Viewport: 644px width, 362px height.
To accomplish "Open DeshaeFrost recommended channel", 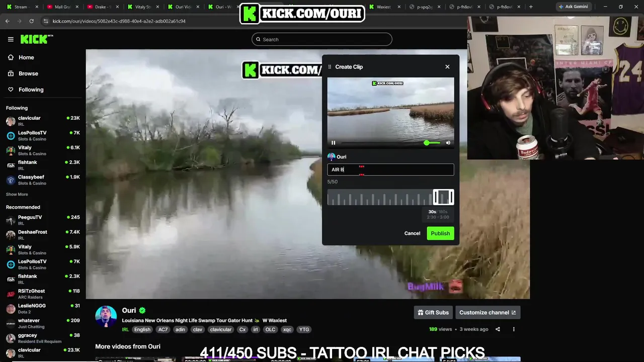I will pos(43,235).
